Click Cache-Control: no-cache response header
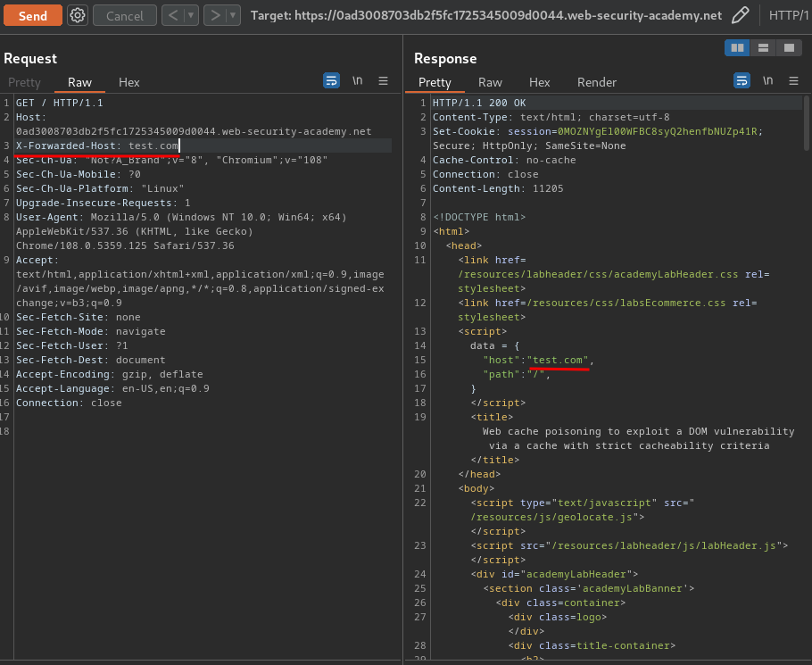 pyautogui.click(x=504, y=160)
